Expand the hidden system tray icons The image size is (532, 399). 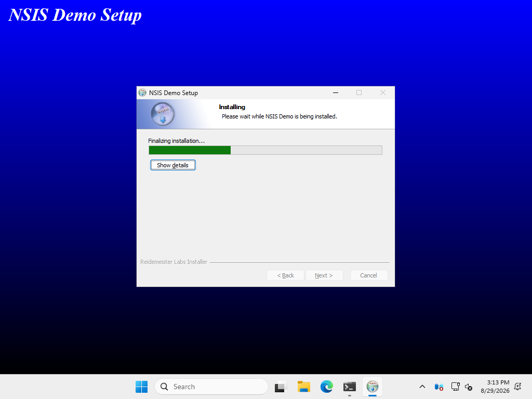(x=422, y=387)
